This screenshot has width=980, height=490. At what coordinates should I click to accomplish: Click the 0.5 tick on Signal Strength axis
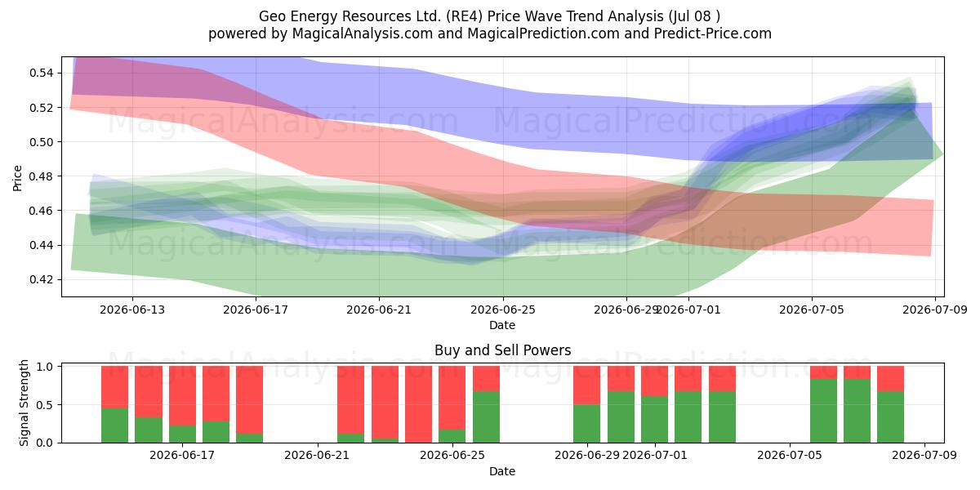point(45,405)
